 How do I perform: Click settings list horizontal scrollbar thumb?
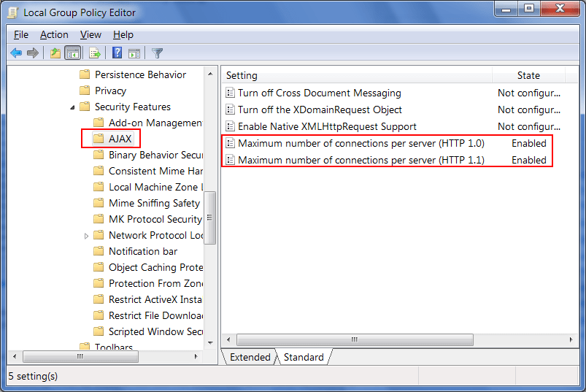tap(355, 339)
